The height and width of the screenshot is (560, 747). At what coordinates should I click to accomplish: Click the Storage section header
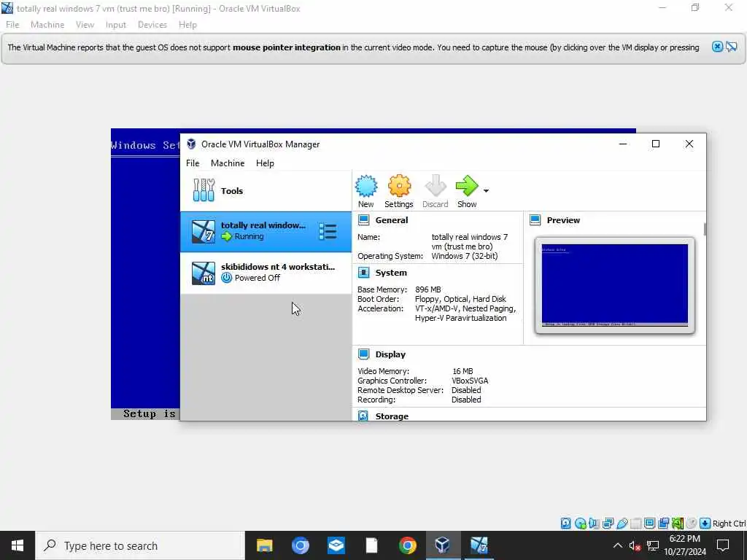coord(392,416)
